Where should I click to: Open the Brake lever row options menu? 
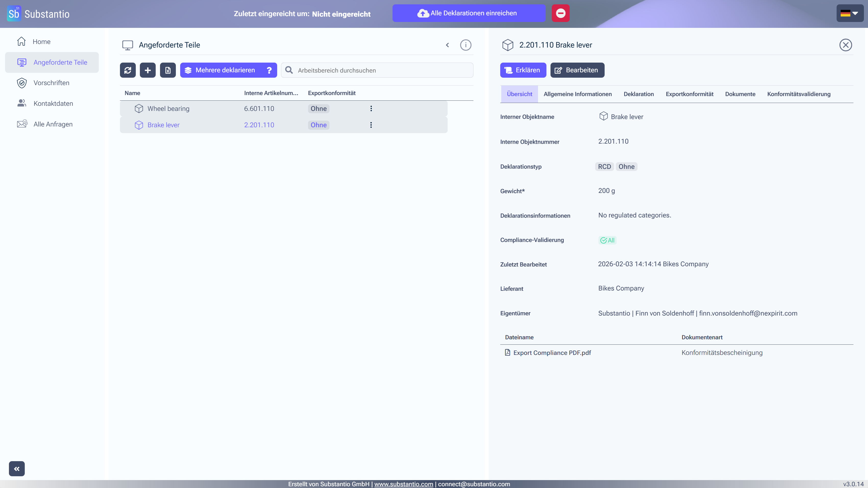point(371,125)
